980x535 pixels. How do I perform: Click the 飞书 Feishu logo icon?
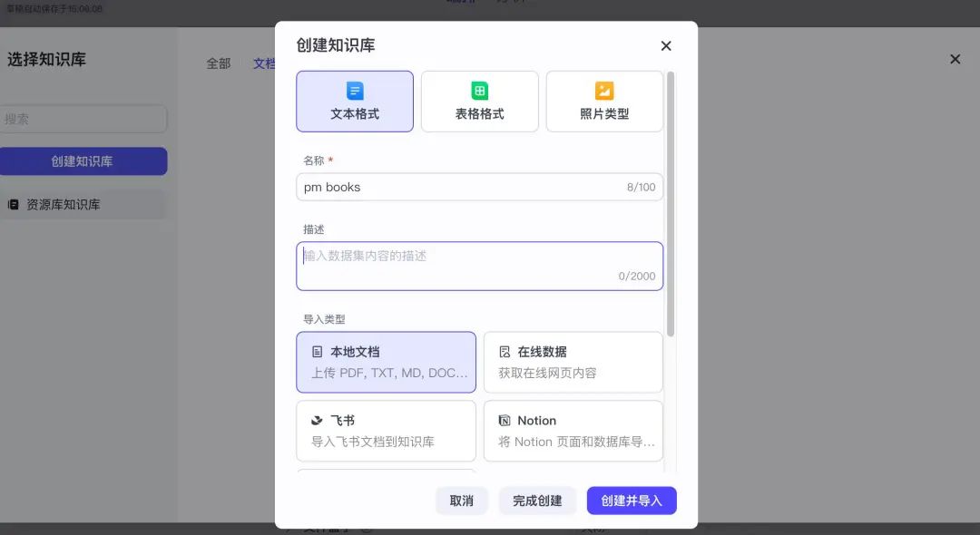click(x=315, y=420)
